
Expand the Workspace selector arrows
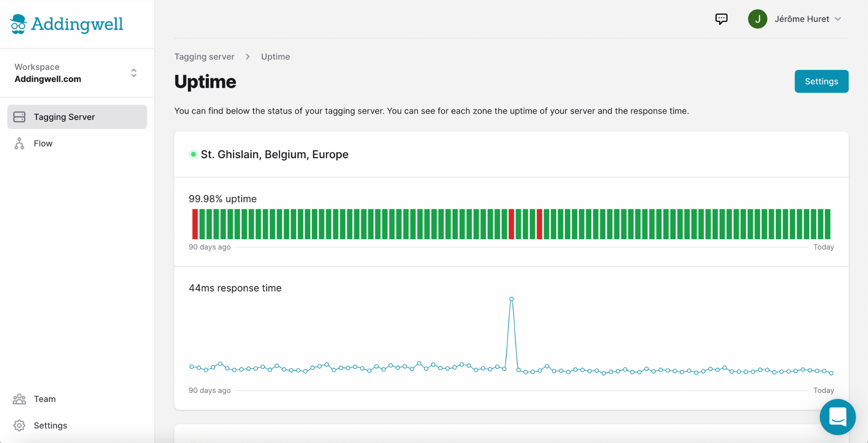134,73
